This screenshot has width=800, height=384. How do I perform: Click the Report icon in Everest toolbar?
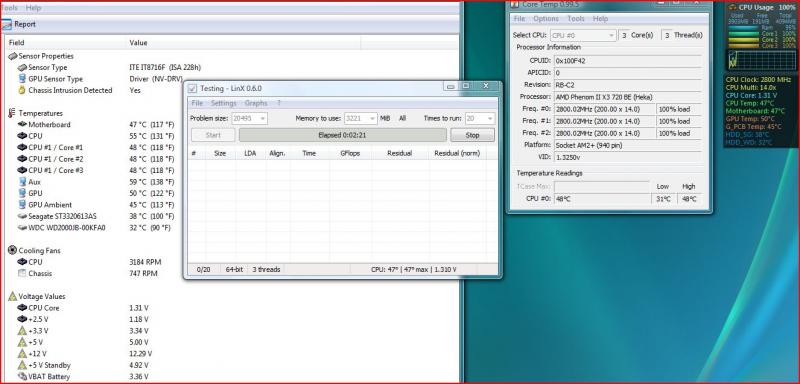tap(6, 24)
